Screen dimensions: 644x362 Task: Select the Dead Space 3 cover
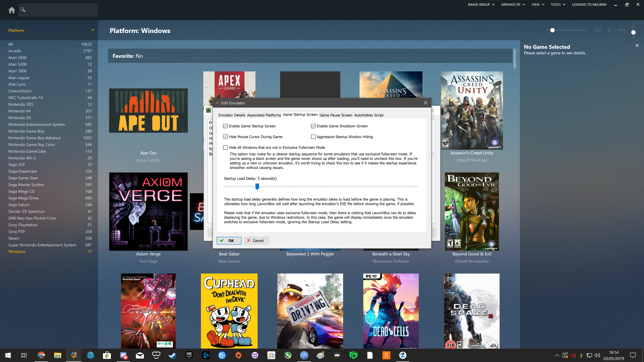(x=472, y=311)
